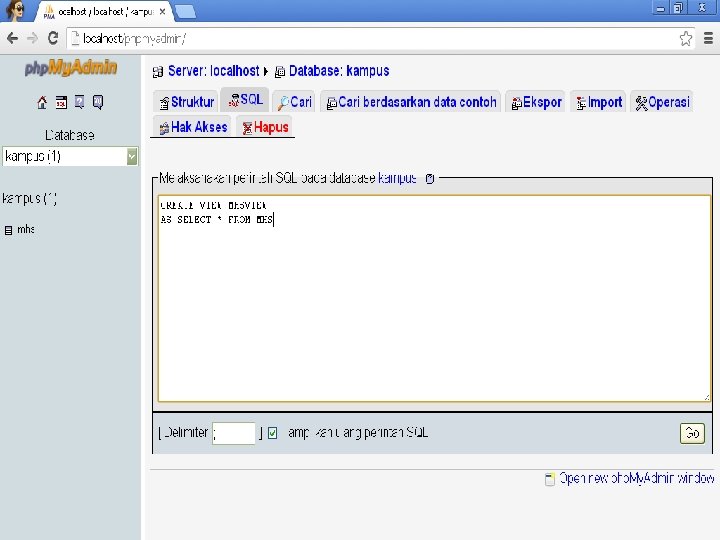This screenshot has width=720, height=540.
Task: Switch to the Cari tab
Action: [294, 102]
